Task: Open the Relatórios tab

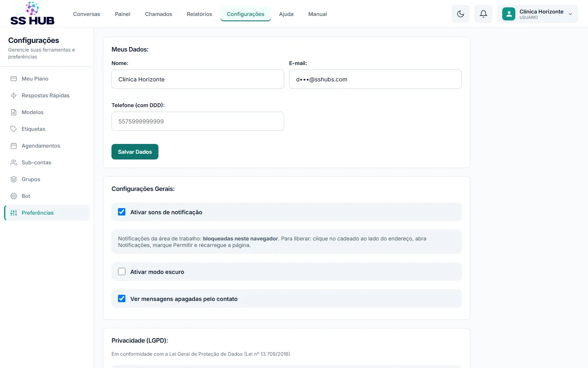Action: pyautogui.click(x=199, y=14)
